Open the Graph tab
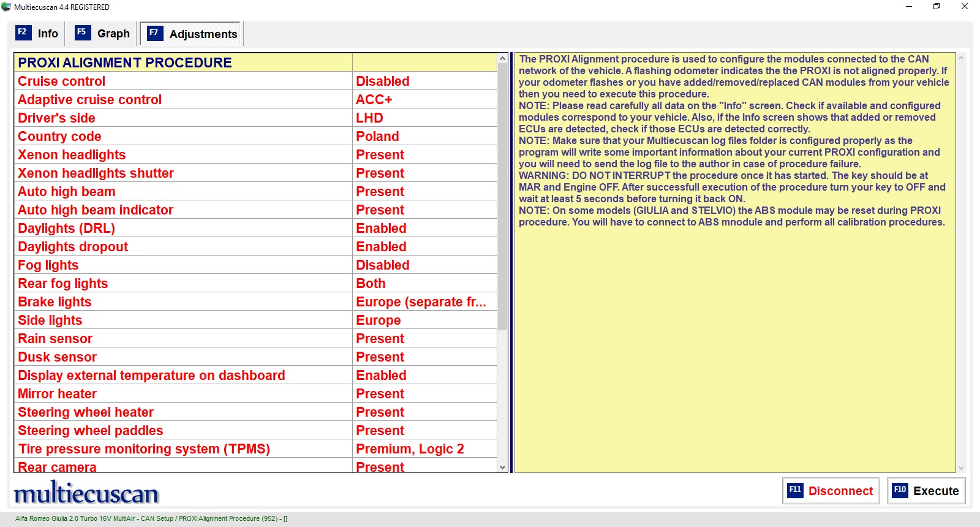This screenshot has height=527, width=980. [103, 34]
